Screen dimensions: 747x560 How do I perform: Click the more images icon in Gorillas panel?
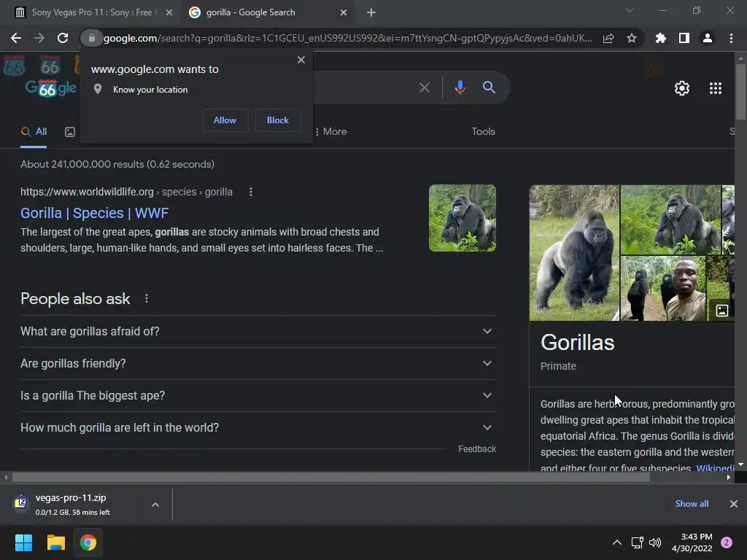click(x=722, y=311)
